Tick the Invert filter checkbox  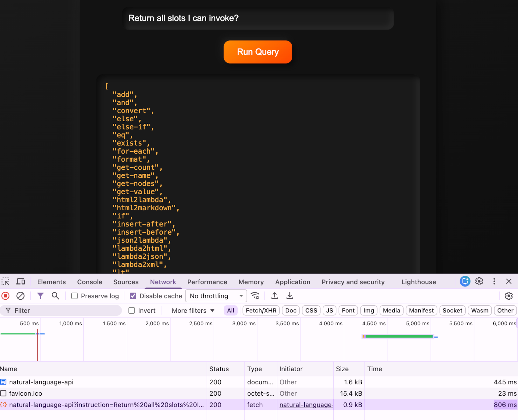pyautogui.click(x=132, y=311)
